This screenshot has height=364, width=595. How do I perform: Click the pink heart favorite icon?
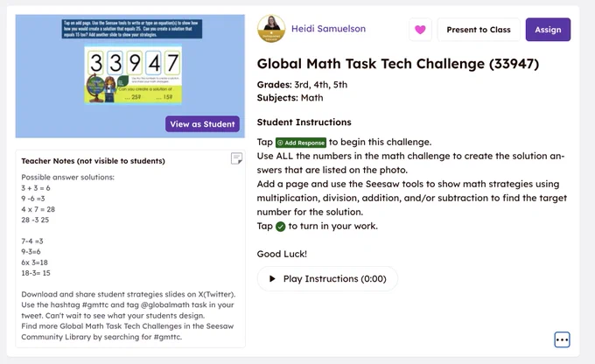coord(420,30)
